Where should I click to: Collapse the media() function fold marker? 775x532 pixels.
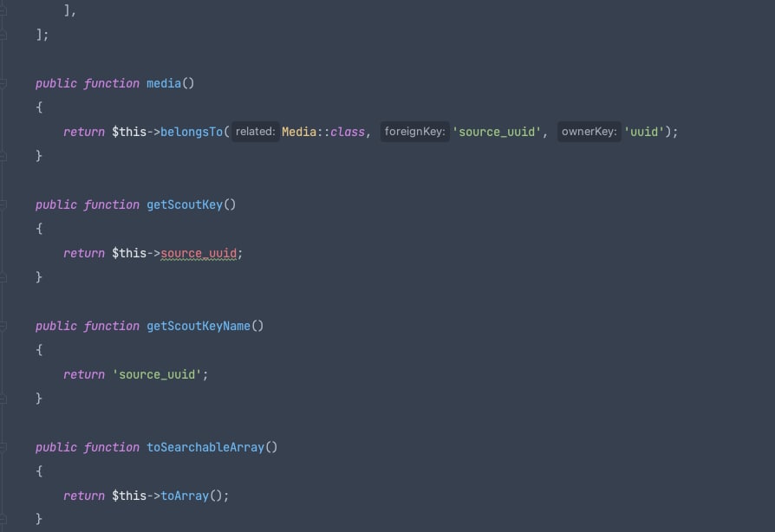(x=3, y=83)
